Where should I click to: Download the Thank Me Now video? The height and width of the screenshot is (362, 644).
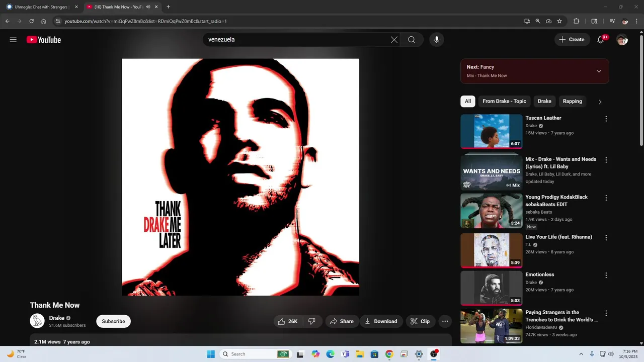click(x=381, y=321)
